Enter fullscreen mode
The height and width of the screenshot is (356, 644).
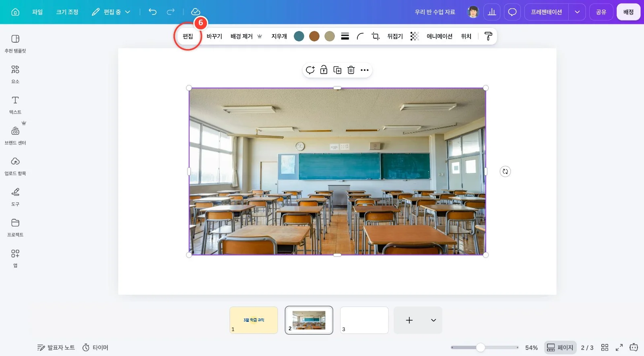click(x=619, y=348)
